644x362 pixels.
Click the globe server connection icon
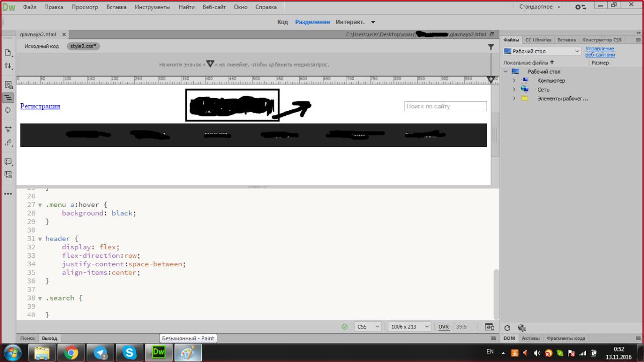(522, 328)
